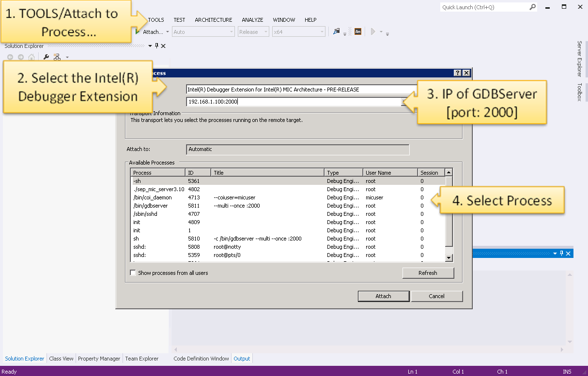Sort by the User Name column header
Screen dimensions: 588x376
tap(390, 172)
